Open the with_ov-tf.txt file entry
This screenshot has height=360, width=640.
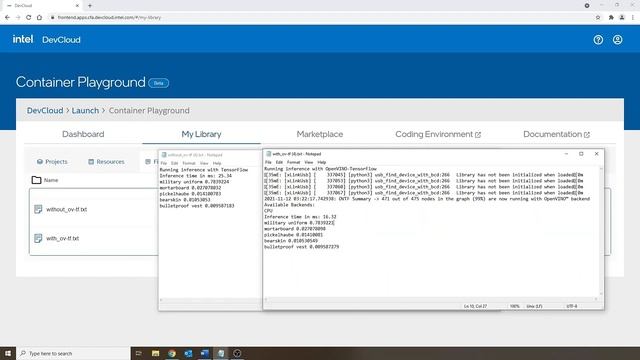(x=62, y=238)
